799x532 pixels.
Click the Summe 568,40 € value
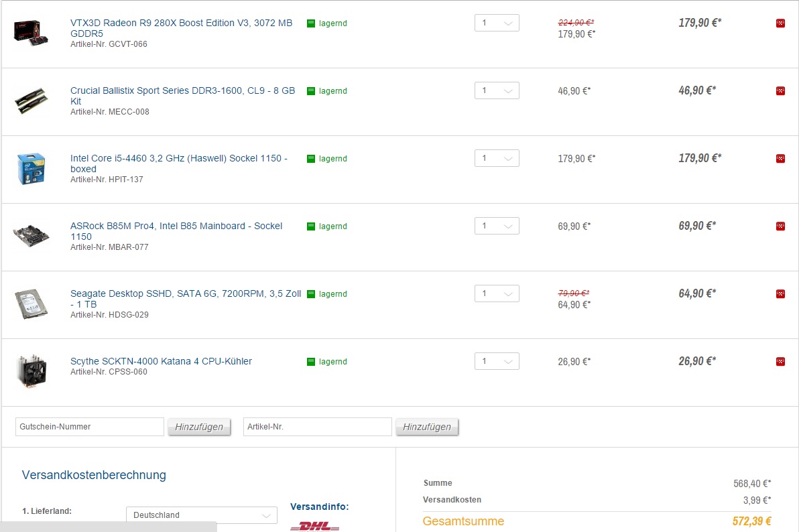click(x=752, y=484)
